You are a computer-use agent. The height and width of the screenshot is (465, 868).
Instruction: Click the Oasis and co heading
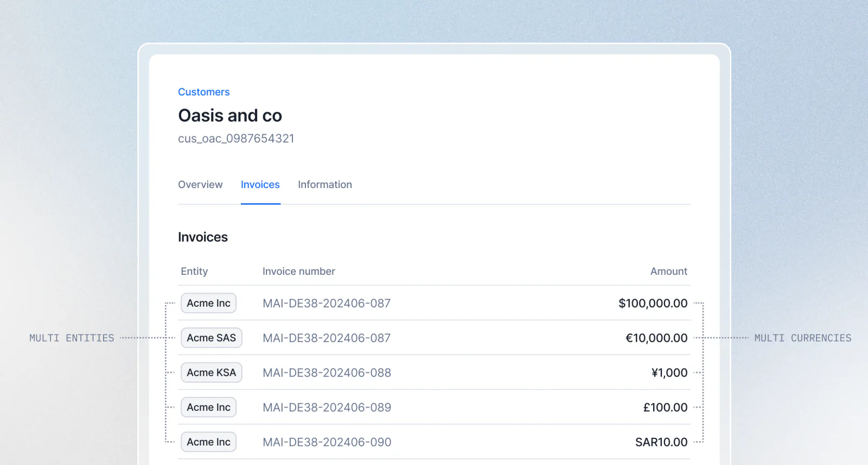(230, 115)
